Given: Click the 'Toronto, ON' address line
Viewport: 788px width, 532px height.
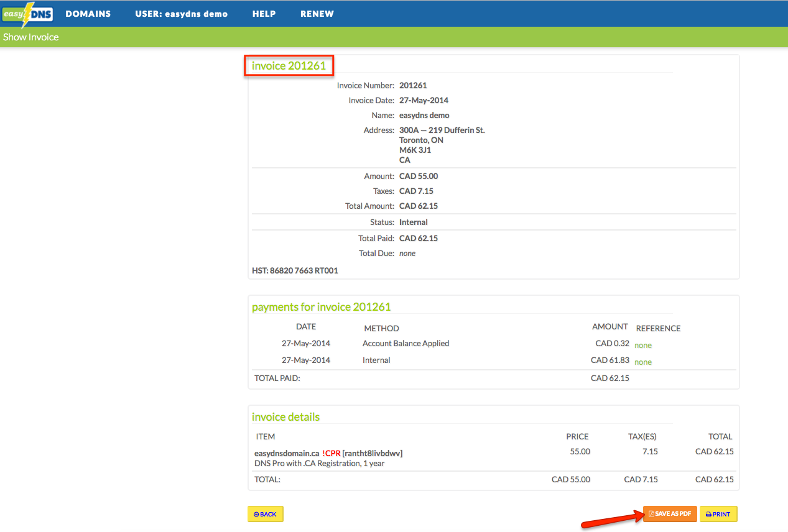Looking at the screenshot, I should [x=421, y=140].
